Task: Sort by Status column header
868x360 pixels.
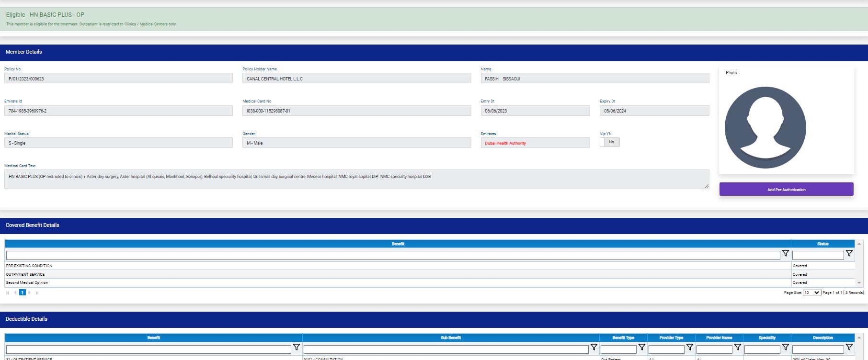Action: [822, 244]
